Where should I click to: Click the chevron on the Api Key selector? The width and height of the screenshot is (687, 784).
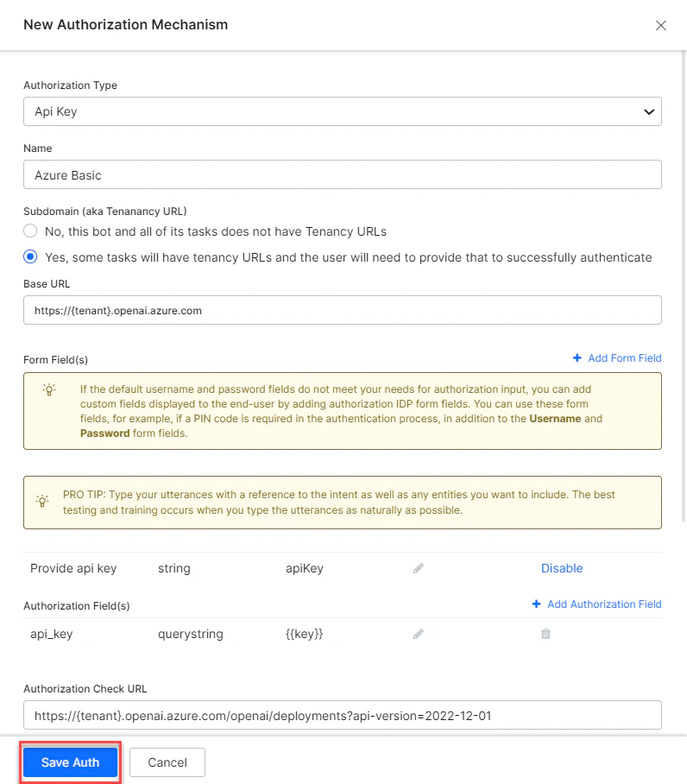click(x=649, y=111)
